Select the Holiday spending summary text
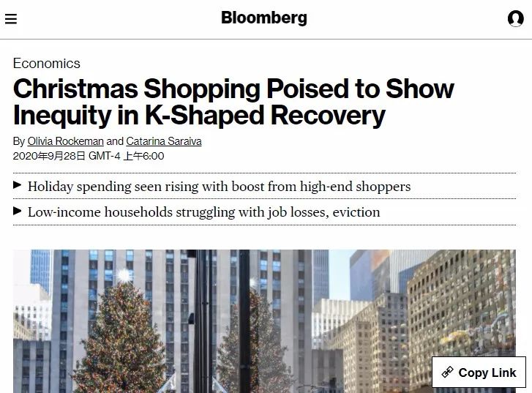Viewport: 532px width, 393px height. coord(219,187)
